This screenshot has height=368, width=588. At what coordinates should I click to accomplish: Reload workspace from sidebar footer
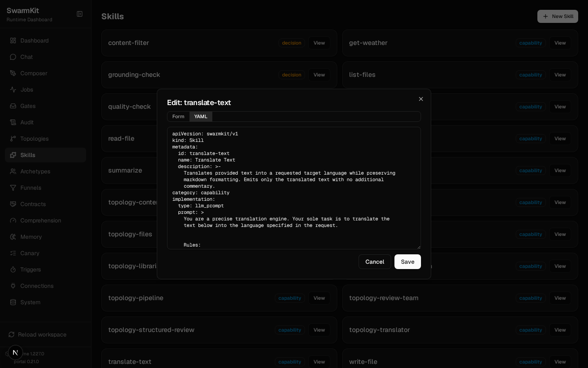click(45, 334)
